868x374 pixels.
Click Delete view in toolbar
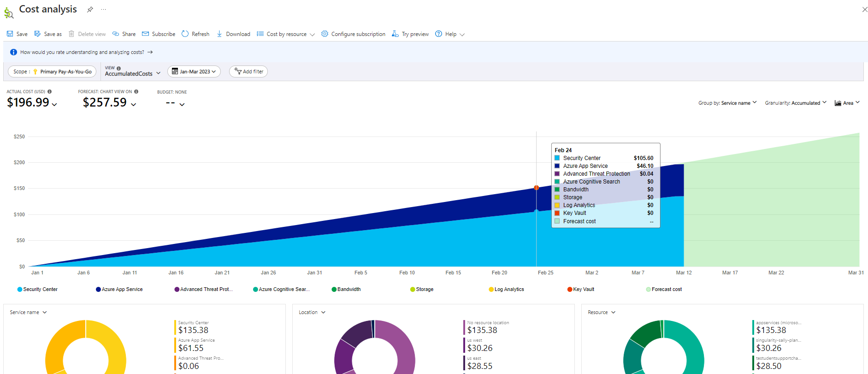[87, 34]
